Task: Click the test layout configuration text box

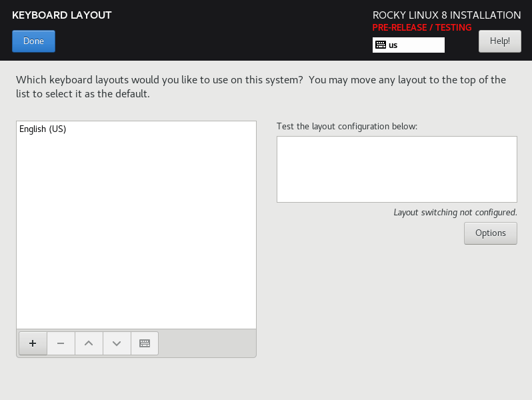Action: 397,169
